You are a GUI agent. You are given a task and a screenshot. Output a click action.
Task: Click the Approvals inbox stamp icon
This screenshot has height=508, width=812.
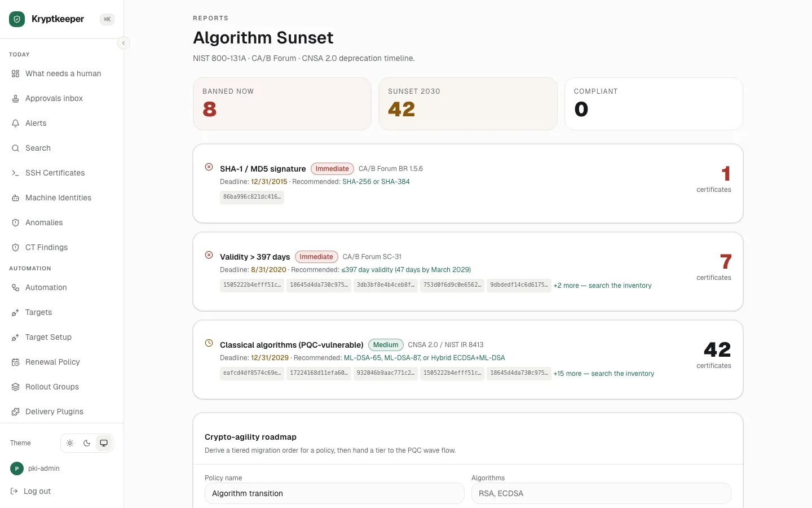pos(16,98)
